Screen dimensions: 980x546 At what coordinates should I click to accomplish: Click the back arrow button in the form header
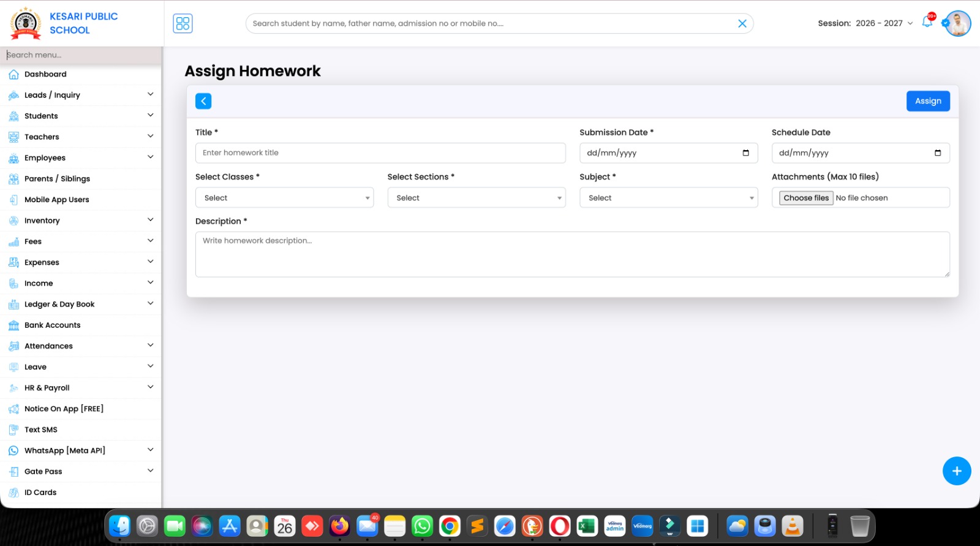(203, 101)
